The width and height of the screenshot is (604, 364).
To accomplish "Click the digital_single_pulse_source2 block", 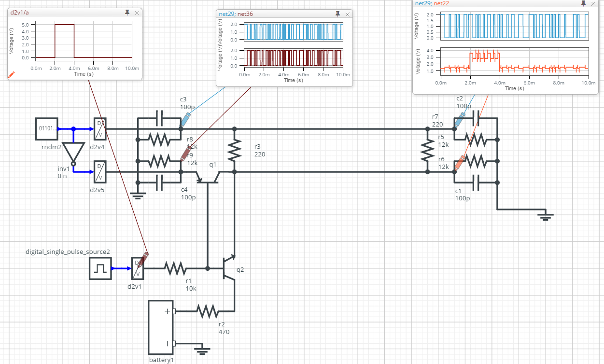I will [100, 268].
